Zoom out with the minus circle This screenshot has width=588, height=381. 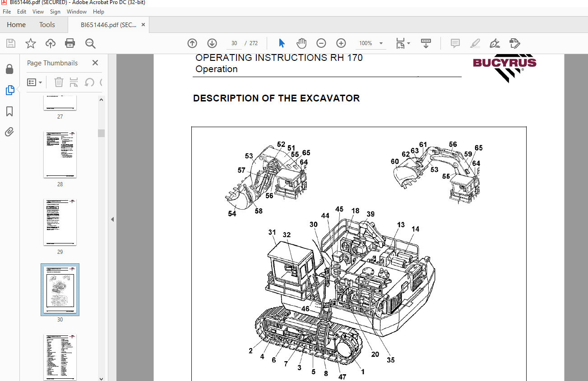321,43
